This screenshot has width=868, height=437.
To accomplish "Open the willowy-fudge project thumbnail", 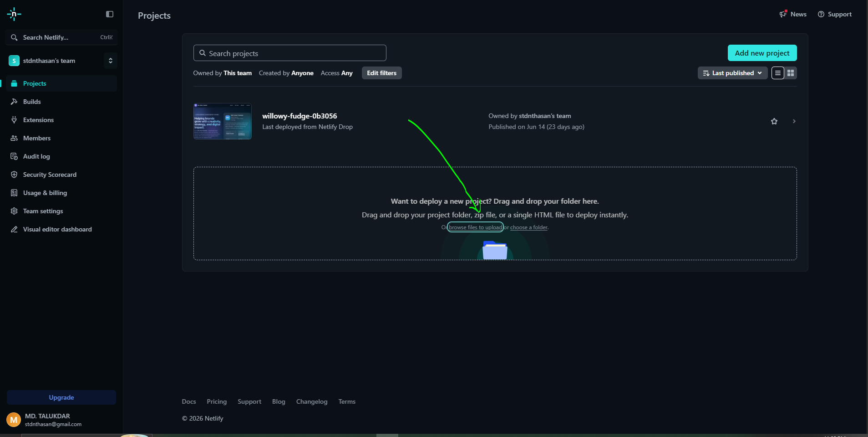I will pos(223,121).
